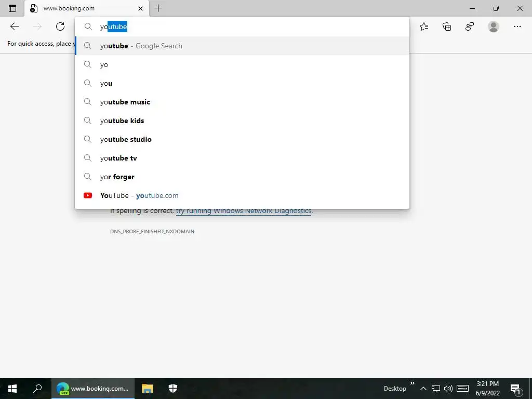Open a new tab with plus button
The height and width of the screenshot is (399, 532).
coord(158,8)
